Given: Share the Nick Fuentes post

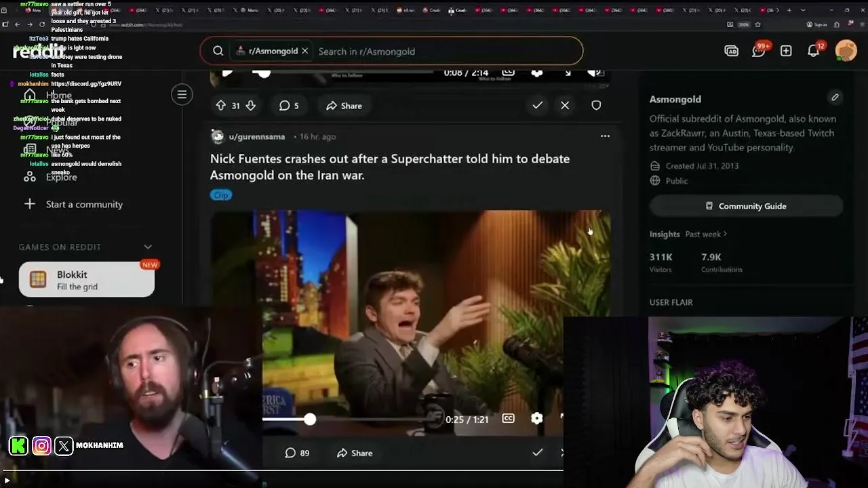Looking at the screenshot, I should pos(355,453).
